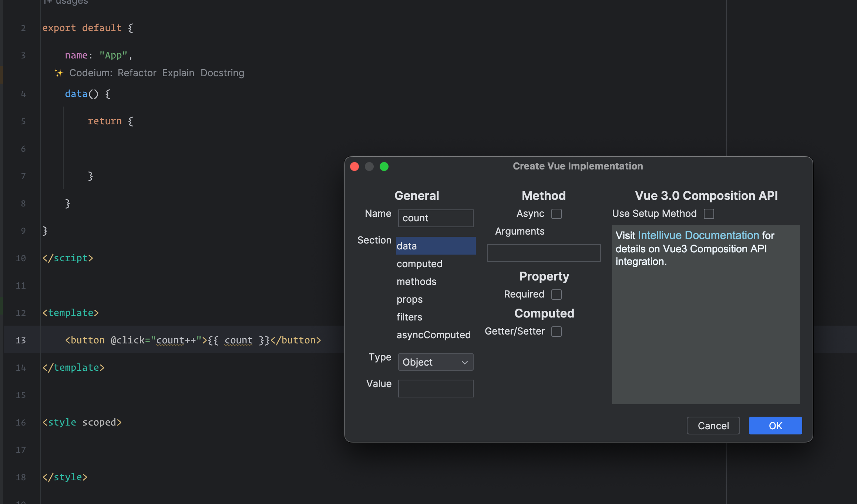This screenshot has height=504, width=857.
Task: Select filters in Section list
Action: 436,317
